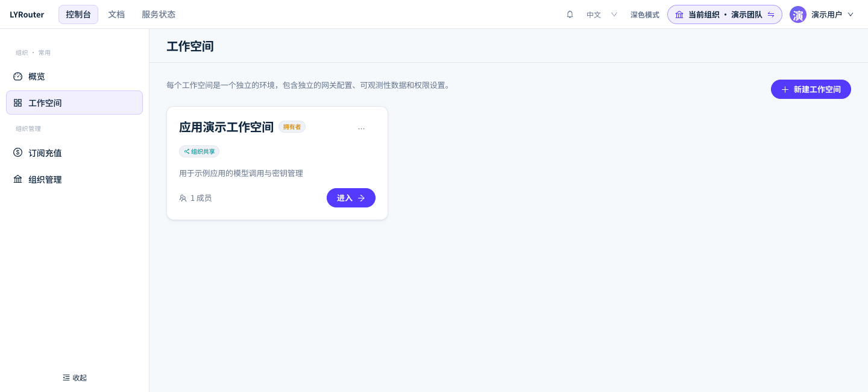
Task: Open the 服务状态 tab
Action: [159, 14]
